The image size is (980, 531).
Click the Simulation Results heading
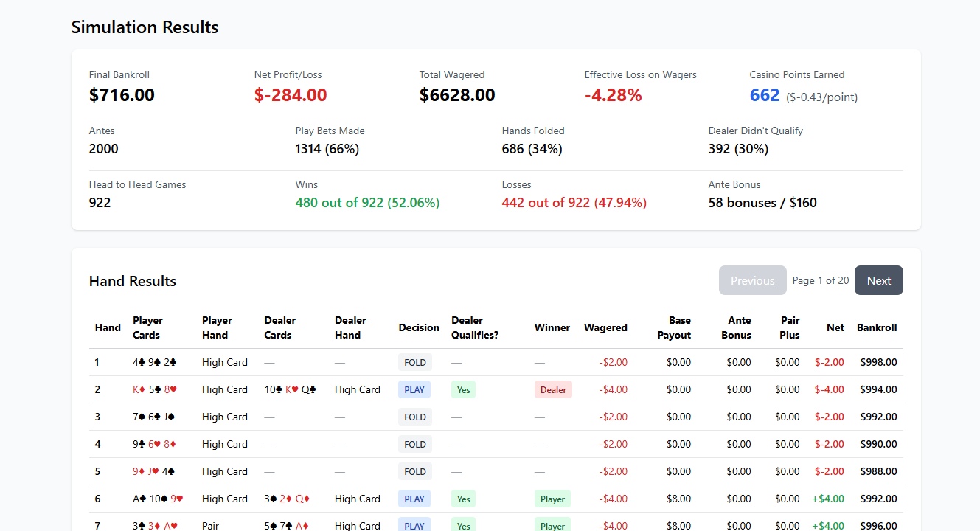click(145, 27)
